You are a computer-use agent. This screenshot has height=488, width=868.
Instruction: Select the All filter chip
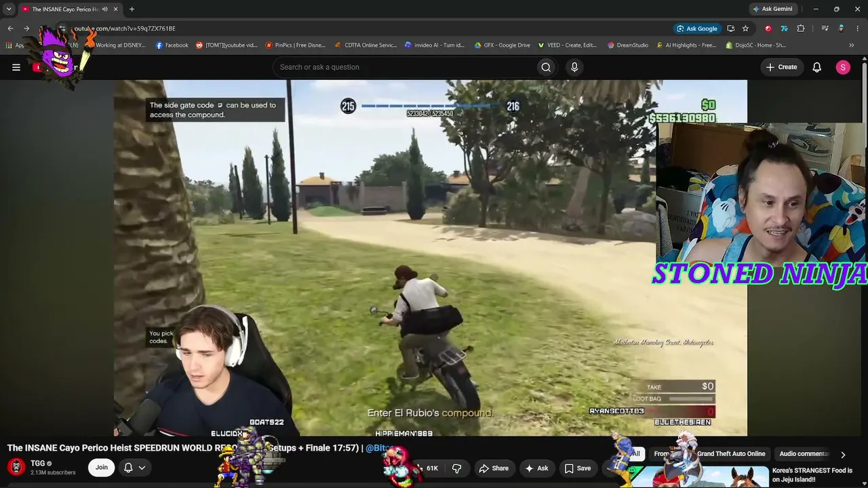tap(635, 454)
